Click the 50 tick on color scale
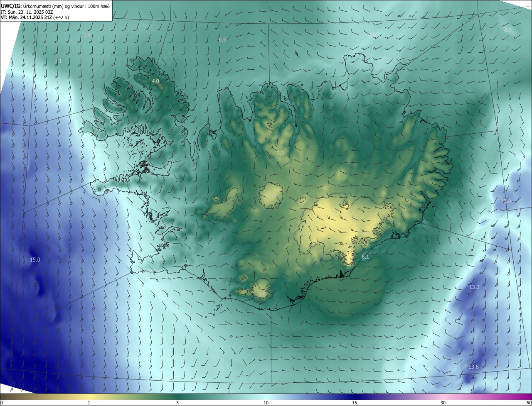 point(529,403)
